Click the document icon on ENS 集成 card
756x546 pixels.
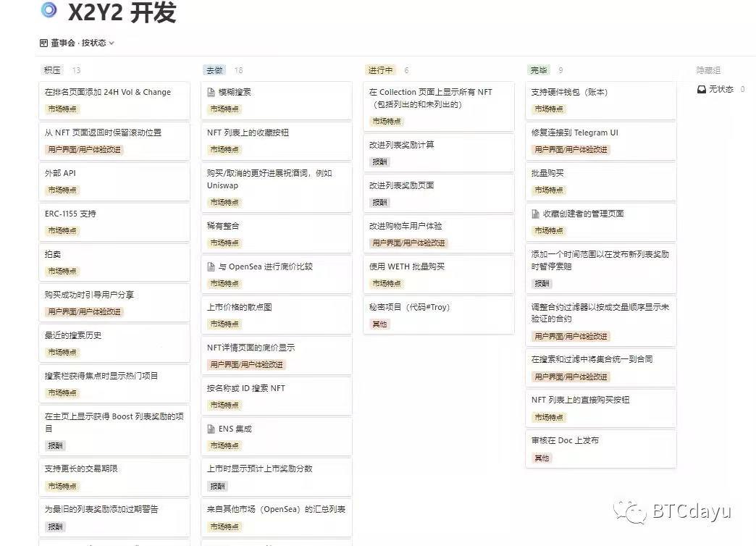pyautogui.click(x=211, y=429)
